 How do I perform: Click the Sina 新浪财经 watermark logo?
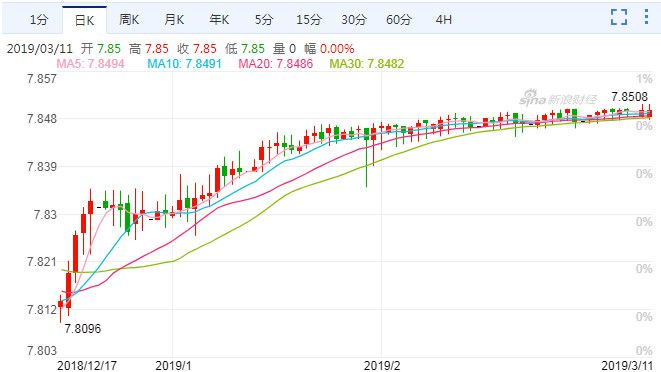coord(558,98)
